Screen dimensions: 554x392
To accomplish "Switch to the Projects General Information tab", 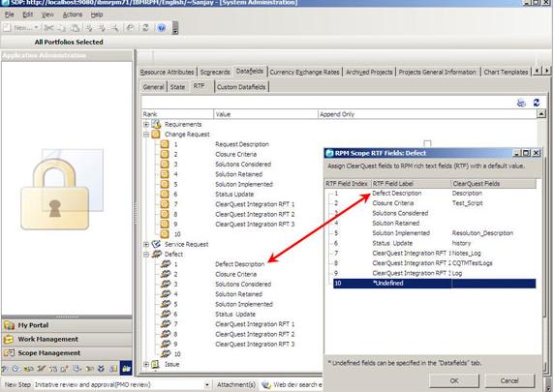I will click(x=438, y=72).
